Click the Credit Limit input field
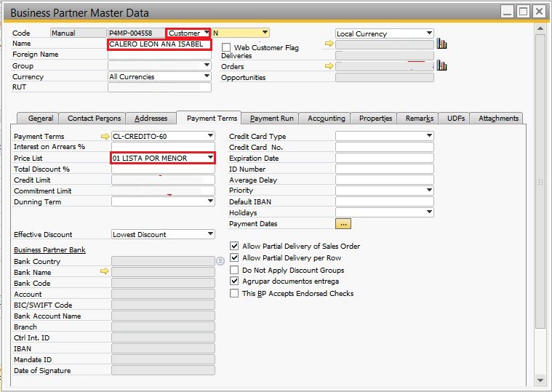552x392 pixels. (x=163, y=180)
